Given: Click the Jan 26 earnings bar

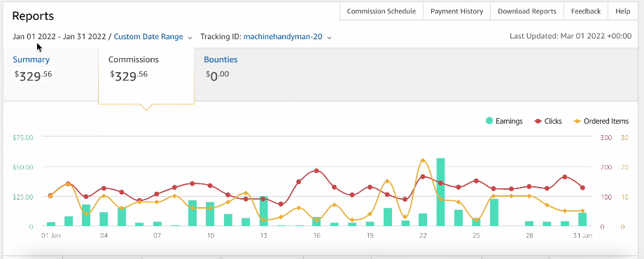Looking at the screenshot, I should click(x=494, y=213).
